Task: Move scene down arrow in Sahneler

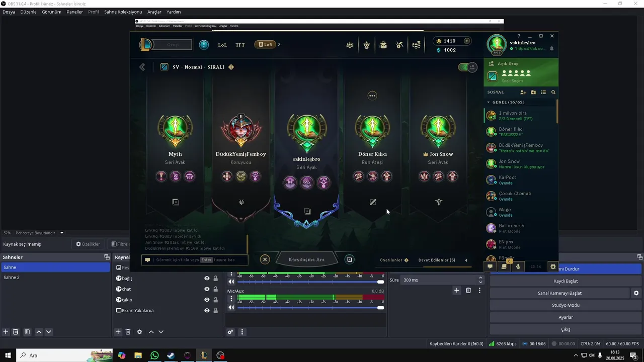Action: click(x=49, y=332)
